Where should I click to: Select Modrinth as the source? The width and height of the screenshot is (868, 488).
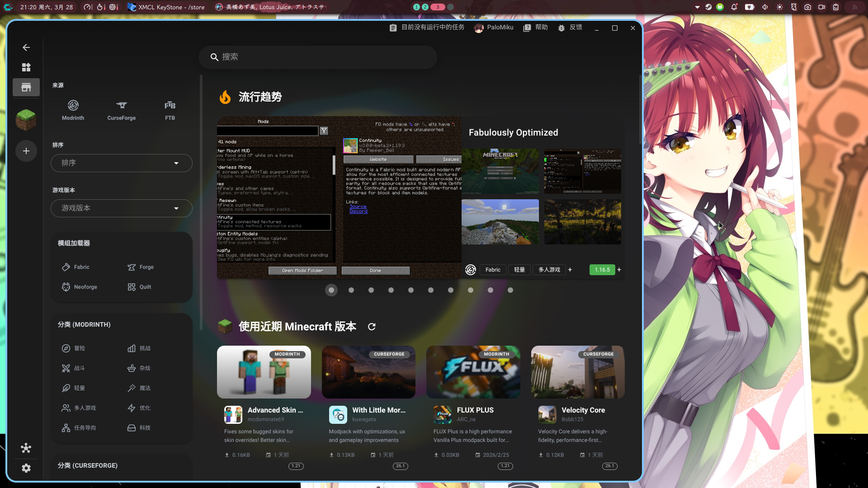pyautogui.click(x=73, y=110)
